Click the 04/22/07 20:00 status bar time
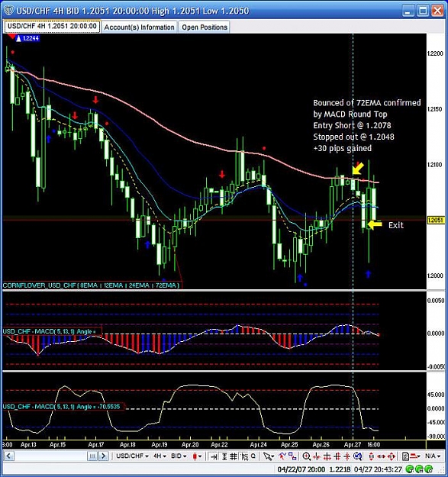 301,469
